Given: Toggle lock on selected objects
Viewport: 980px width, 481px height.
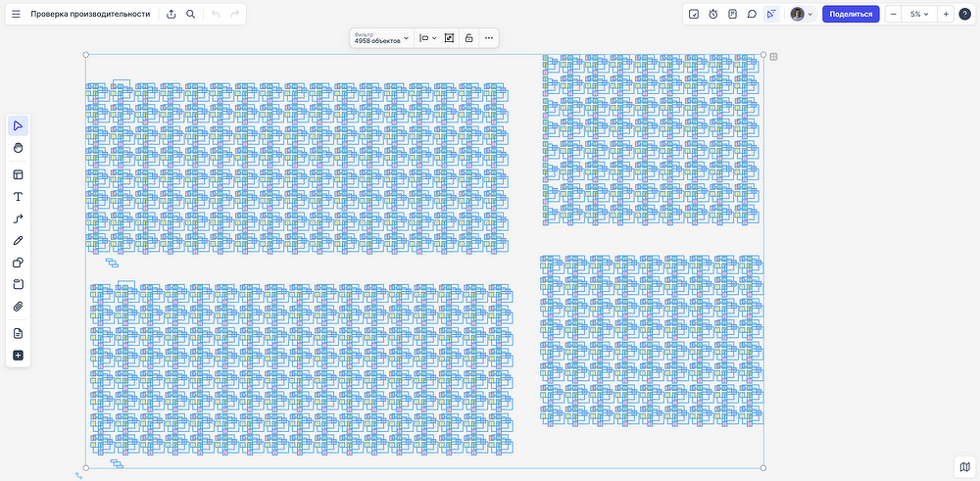Looking at the screenshot, I should coord(469,38).
